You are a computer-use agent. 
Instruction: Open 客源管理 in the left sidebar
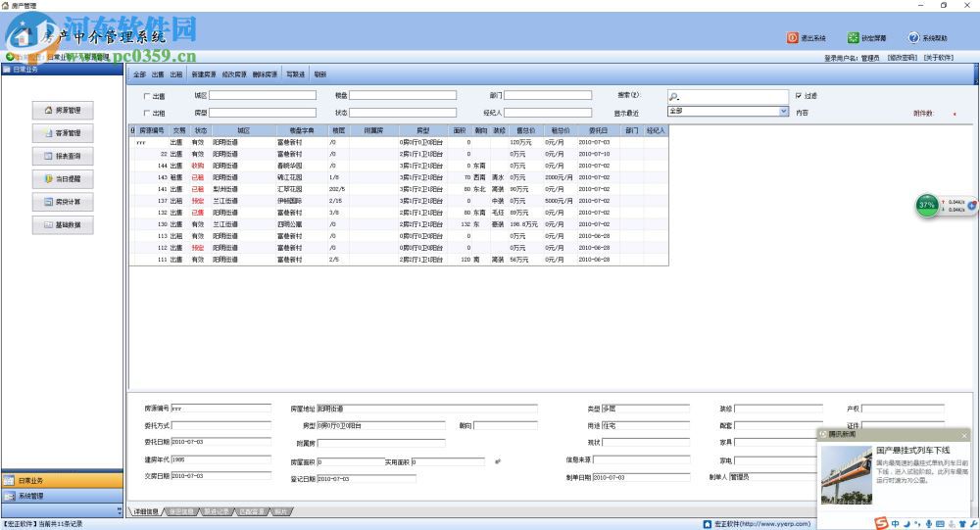pyautogui.click(x=63, y=133)
